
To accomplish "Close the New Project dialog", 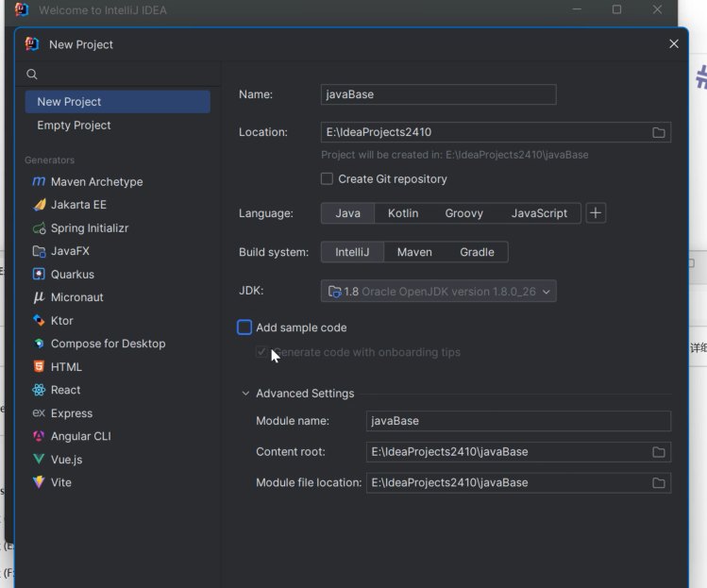I will [674, 43].
